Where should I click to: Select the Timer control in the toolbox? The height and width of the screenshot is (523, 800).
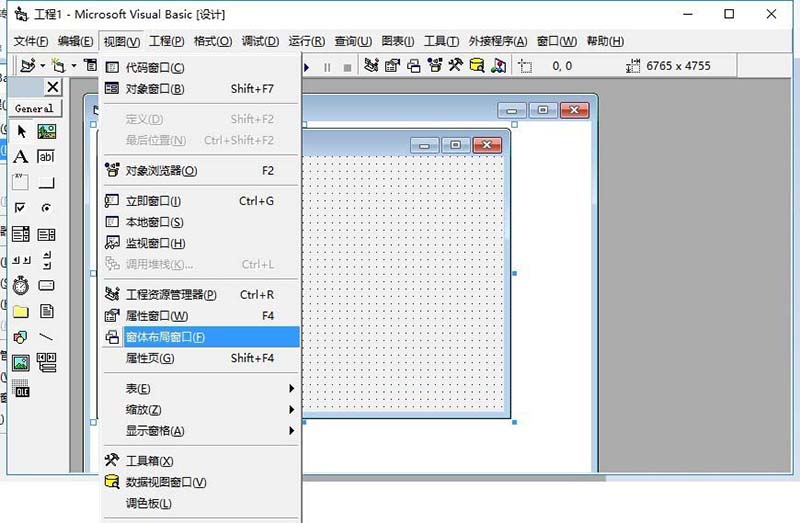[x=21, y=286]
